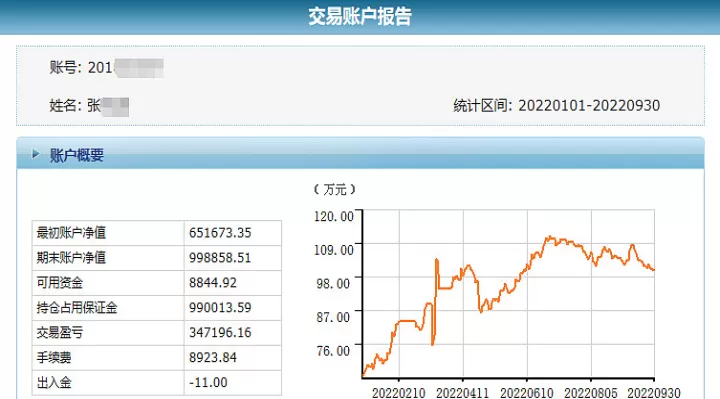Viewport: 720px width, 399px height.
Task: Click the 20220930 x-axis date label
Action: (x=654, y=393)
